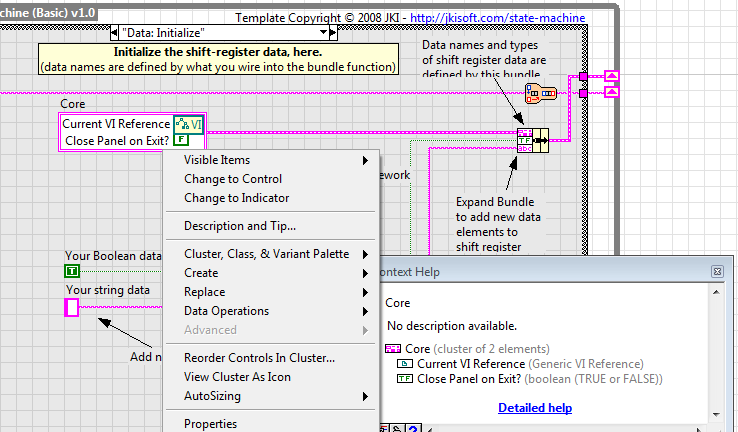Select the "Your string data" label
The width and height of the screenshot is (738, 432).
108,290
